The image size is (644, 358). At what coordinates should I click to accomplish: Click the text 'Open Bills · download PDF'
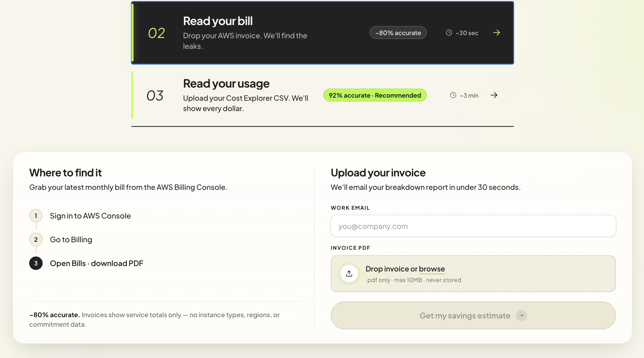[97, 263]
